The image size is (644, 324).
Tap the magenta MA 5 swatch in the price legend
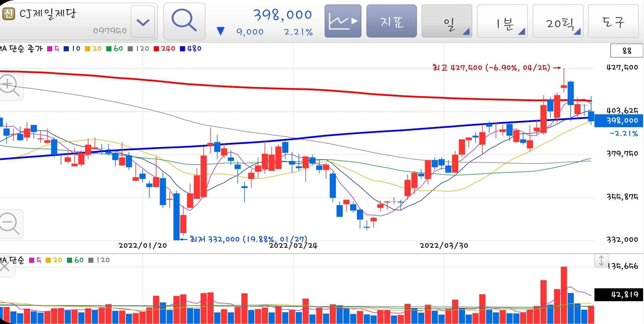50,49
